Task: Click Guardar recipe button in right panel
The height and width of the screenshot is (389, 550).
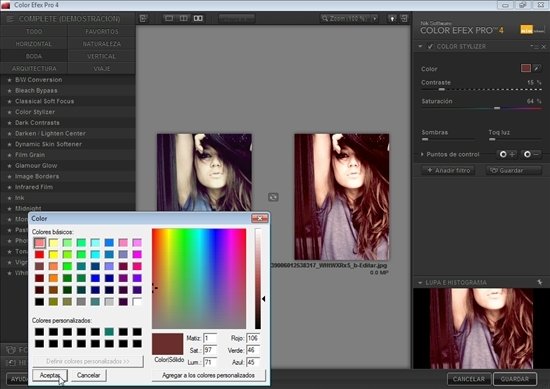Action: tap(514, 170)
